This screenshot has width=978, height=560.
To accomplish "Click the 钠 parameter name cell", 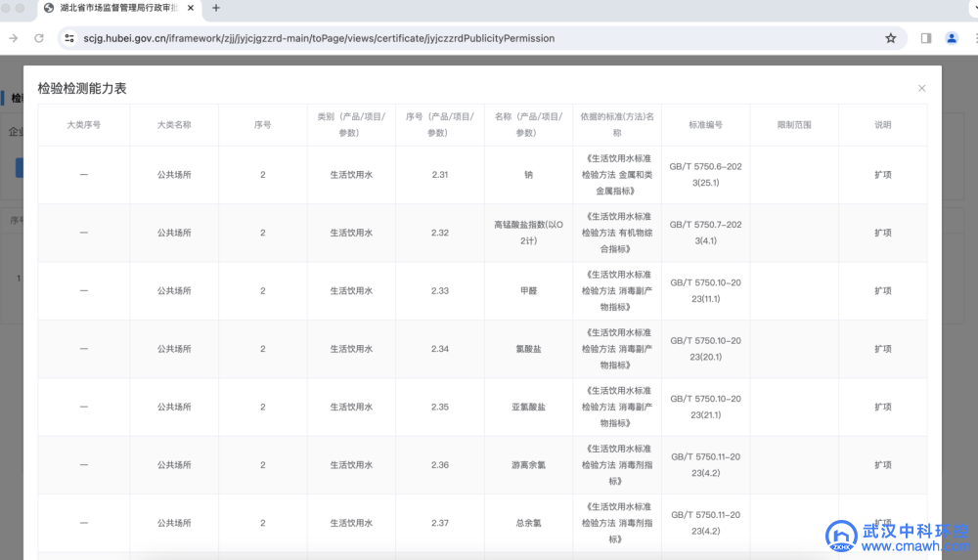I will (528, 175).
